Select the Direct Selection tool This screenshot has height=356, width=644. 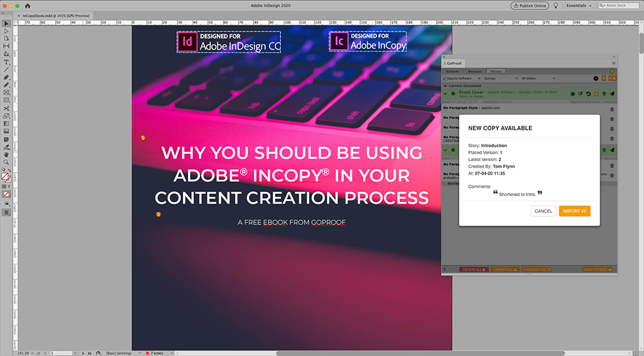coord(6,31)
